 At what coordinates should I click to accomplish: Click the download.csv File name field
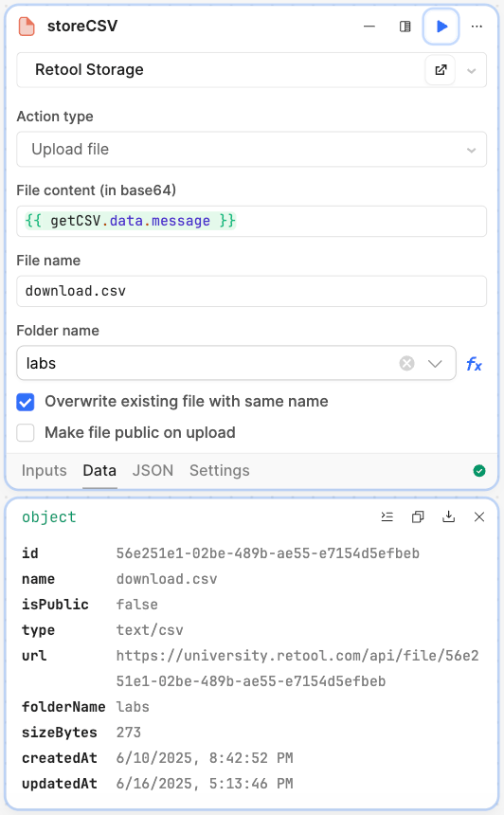251,291
